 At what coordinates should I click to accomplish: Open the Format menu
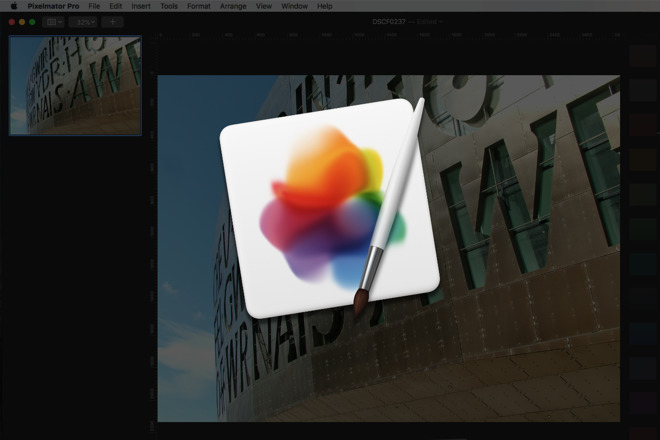(199, 6)
